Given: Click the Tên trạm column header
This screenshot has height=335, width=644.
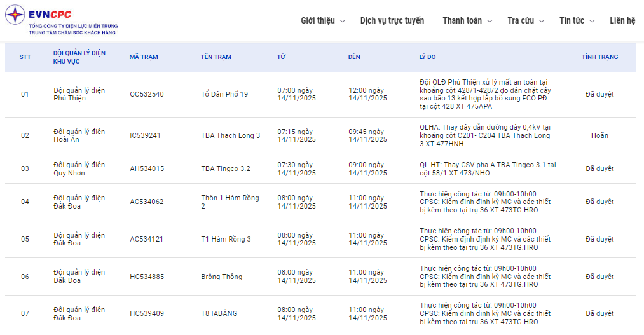Looking at the screenshot, I should [216, 57].
